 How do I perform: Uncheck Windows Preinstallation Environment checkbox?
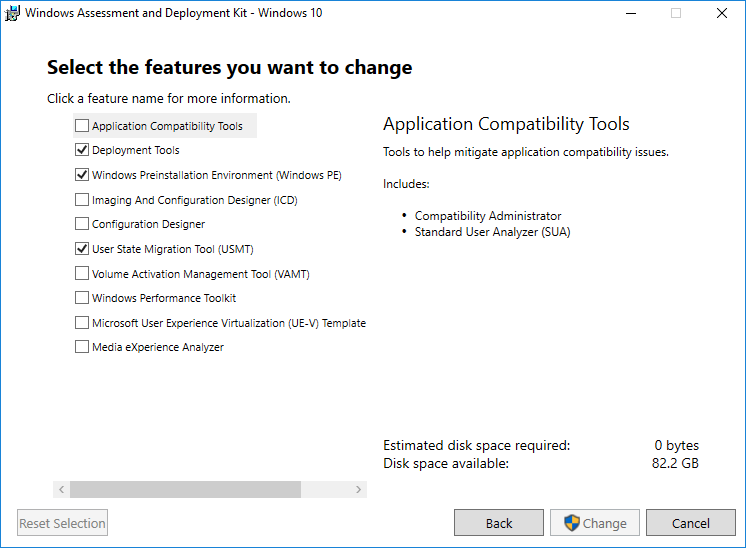tap(82, 175)
